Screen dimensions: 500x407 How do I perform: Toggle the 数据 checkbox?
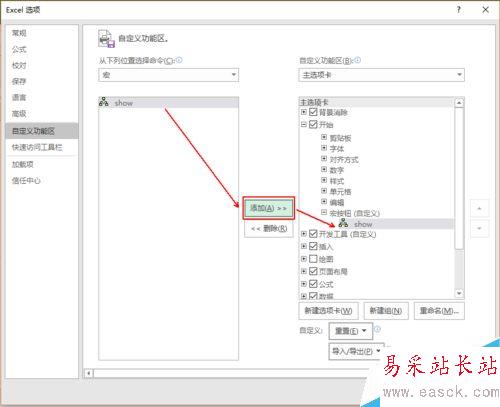(x=313, y=295)
